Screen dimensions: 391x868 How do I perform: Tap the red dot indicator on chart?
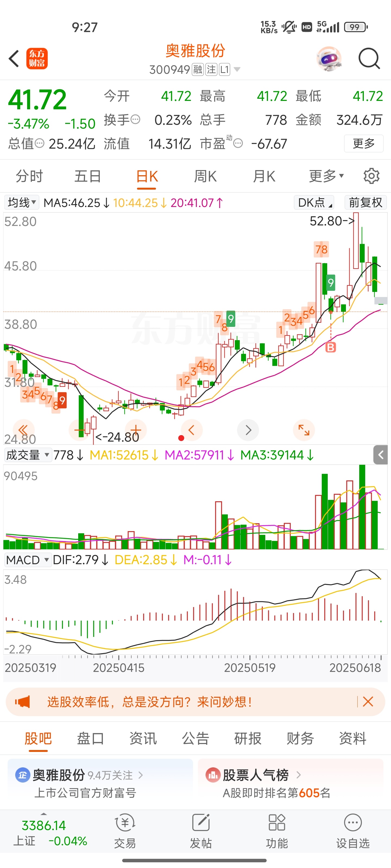181,438
